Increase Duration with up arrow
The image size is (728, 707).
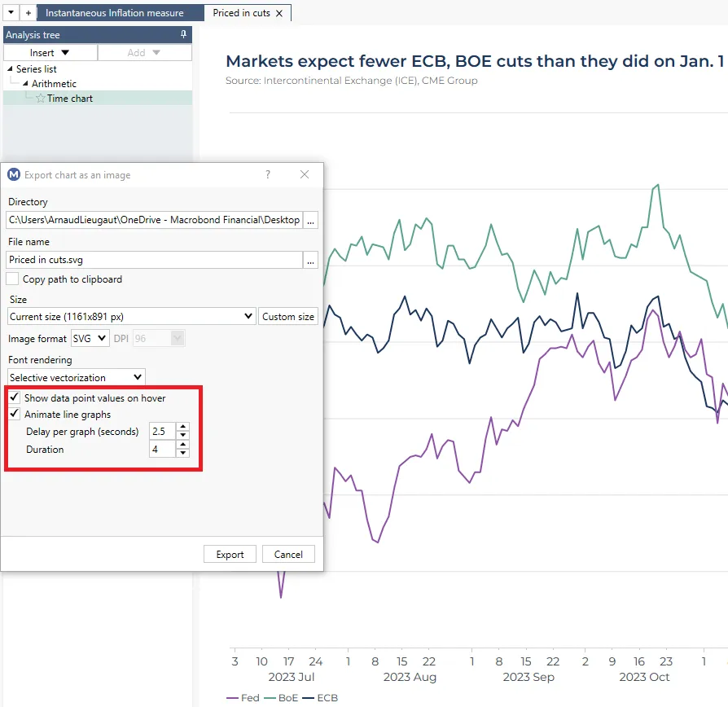183,445
